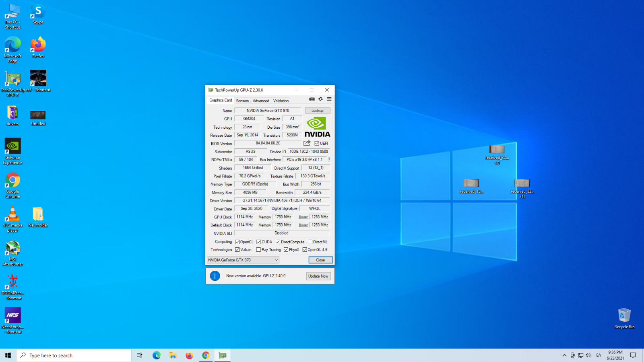Screen dimensions: 644x362
Task: Open the volume control in system tray
Action: [588, 355]
